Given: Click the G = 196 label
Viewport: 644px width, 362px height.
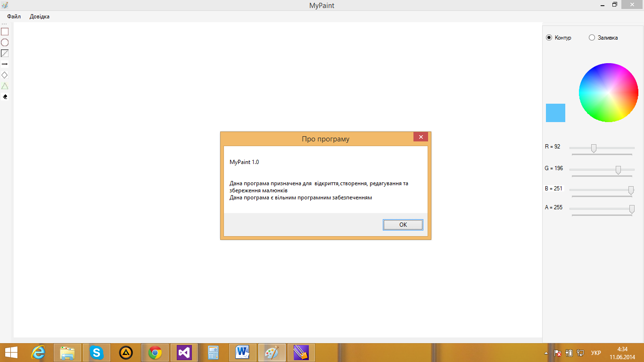Looking at the screenshot, I should click(554, 168).
